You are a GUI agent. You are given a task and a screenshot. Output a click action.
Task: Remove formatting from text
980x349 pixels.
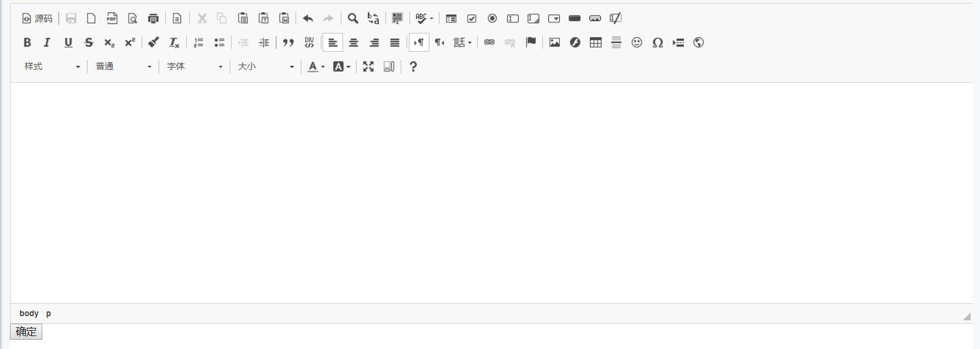point(174,43)
